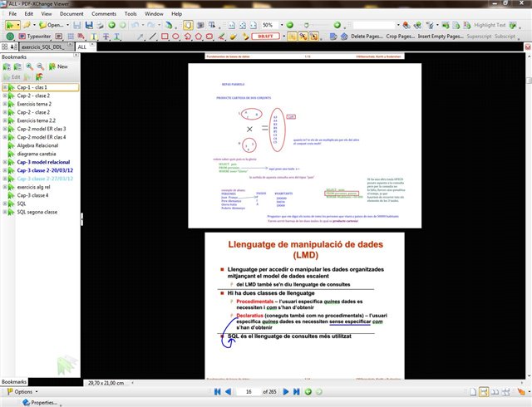Enable single page layout
532x407 pixels.
pyautogui.click(x=473, y=392)
